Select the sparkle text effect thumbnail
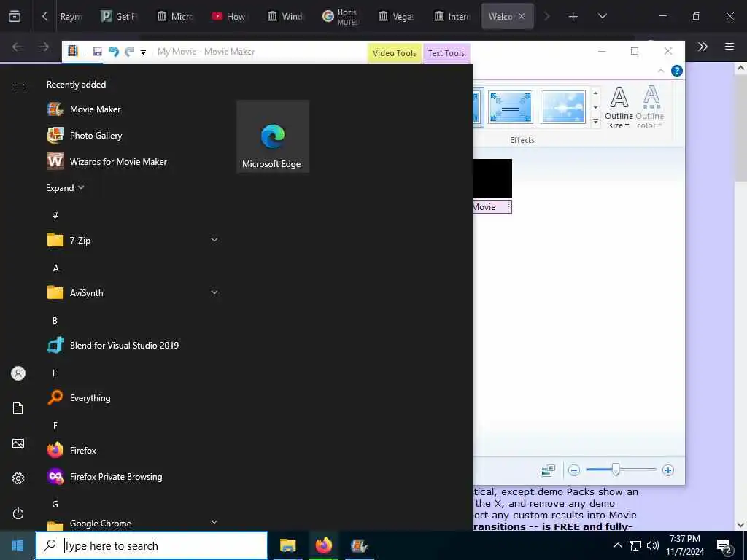Image resolution: width=747 pixels, height=560 pixels. coord(562,106)
